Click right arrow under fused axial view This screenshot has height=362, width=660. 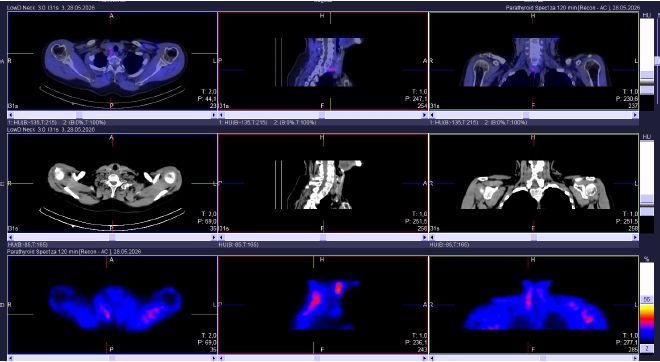[x=214, y=115]
